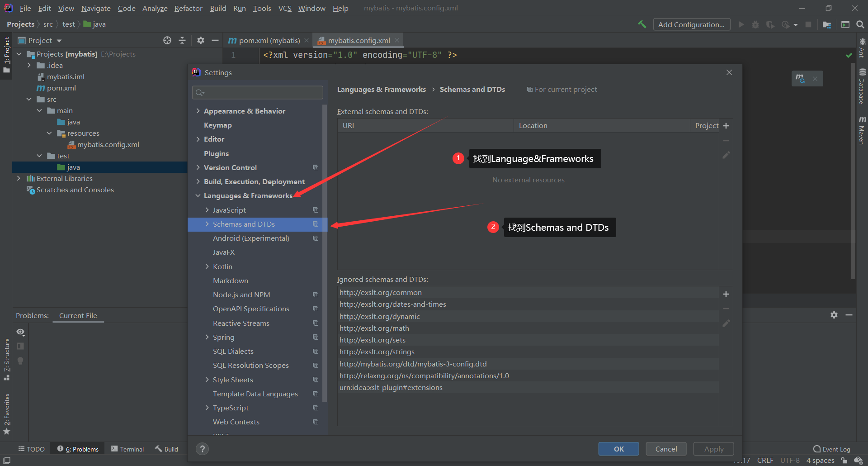Open the Structure tool window
The height and width of the screenshot is (466, 868).
[7, 360]
